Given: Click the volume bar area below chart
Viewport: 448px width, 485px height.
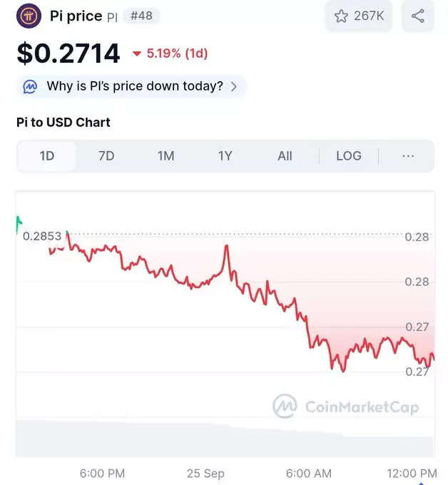Looking at the screenshot, I should 225,438.
